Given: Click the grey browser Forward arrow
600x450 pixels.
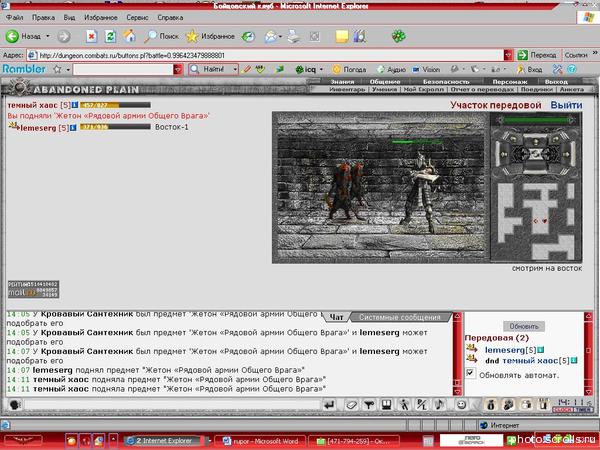Looking at the screenshot, I should 64,36.
